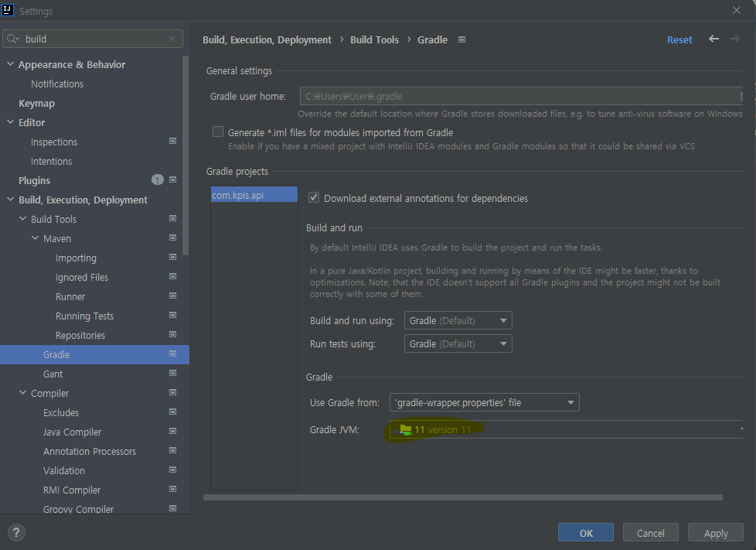Viewport: 756px width, 550px height.
Task: Focus the settings search box
Action: click(93, 39)
